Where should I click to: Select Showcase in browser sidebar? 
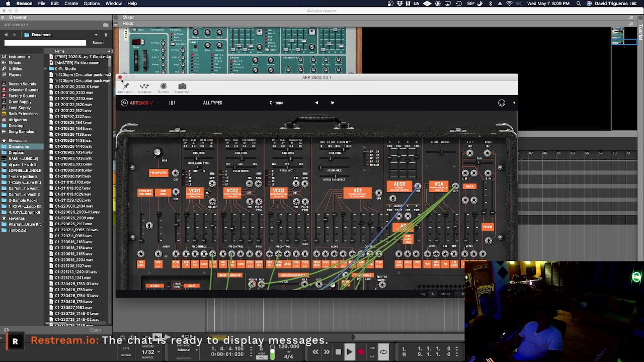click(x=17, y=141)
